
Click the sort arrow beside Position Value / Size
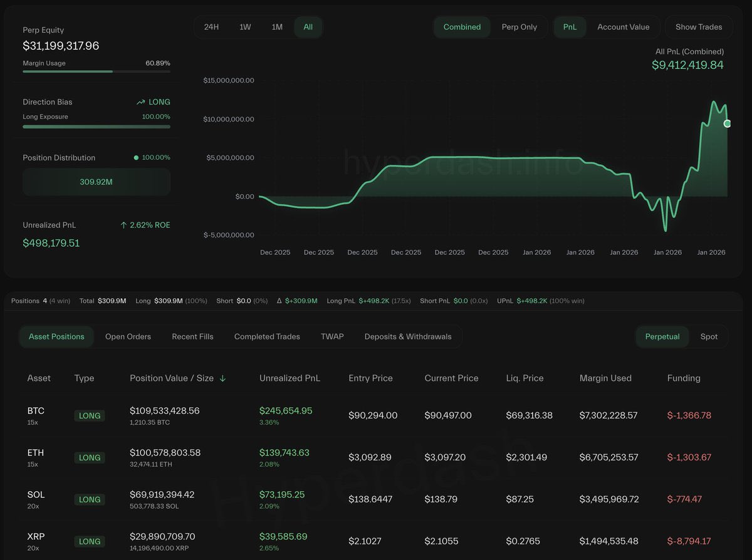point(222,378)
